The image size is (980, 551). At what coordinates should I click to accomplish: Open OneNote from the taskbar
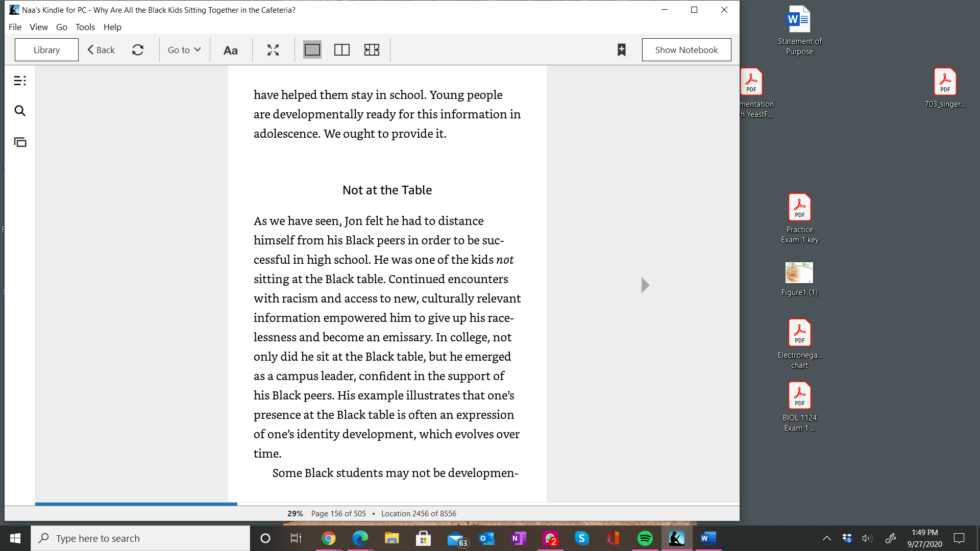point(519,538)
